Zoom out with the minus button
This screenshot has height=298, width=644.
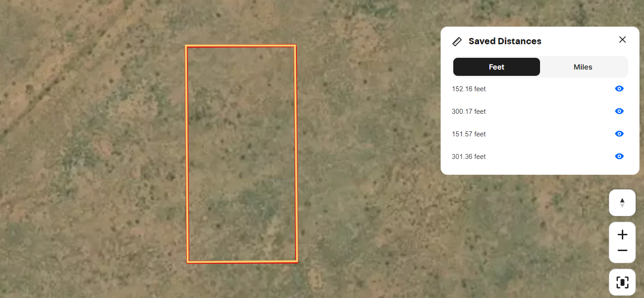click(x=622, y=251)
